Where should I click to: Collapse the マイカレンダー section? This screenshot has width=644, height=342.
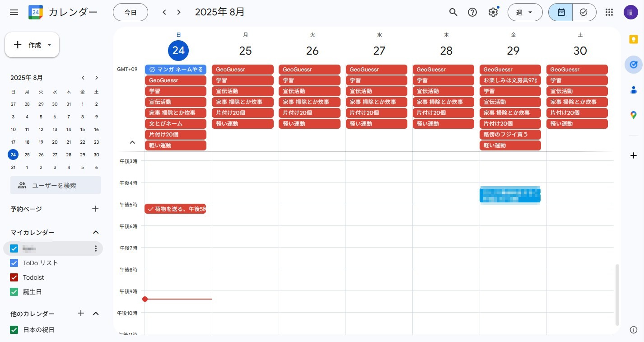click(x=95, y=232)
